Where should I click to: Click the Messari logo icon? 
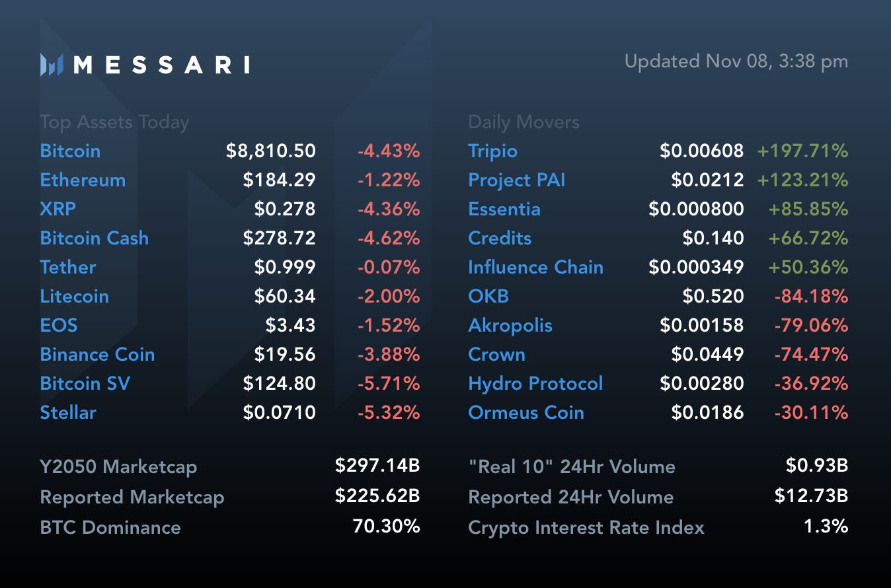coord(52,65)
